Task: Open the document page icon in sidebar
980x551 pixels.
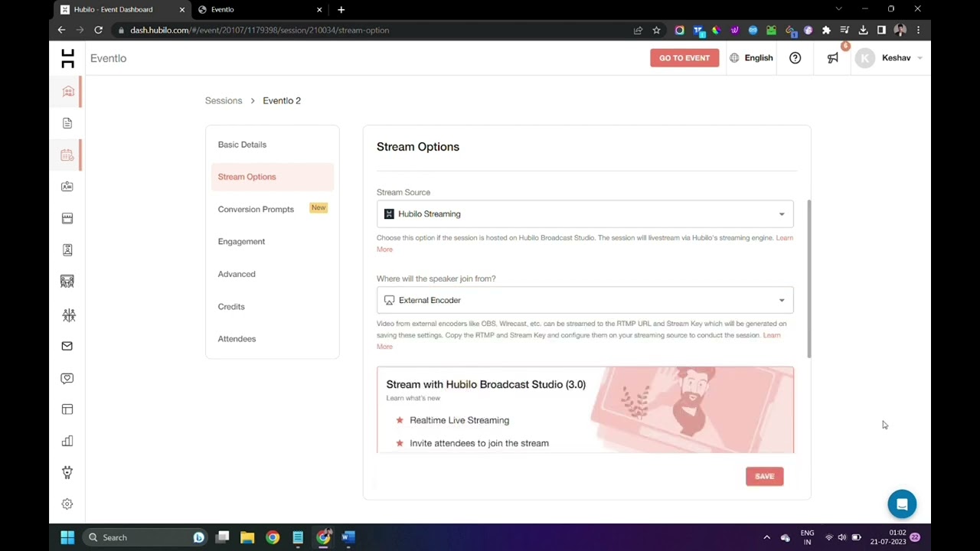Action: (67, 123)
